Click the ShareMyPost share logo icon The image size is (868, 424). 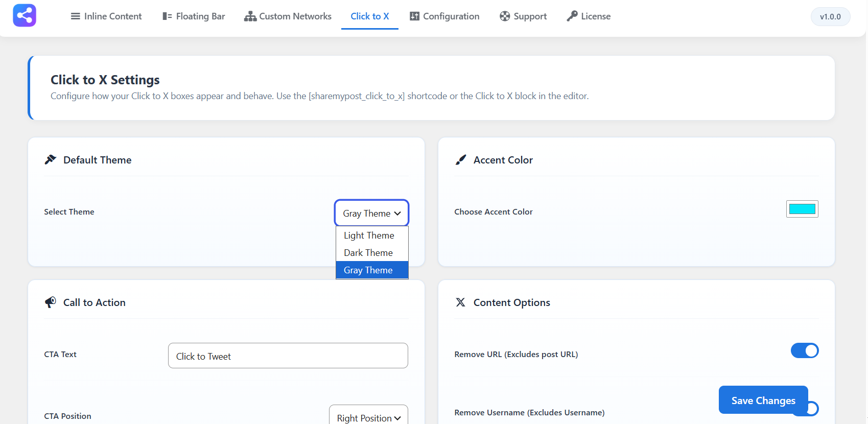click(x=25, y=15)
